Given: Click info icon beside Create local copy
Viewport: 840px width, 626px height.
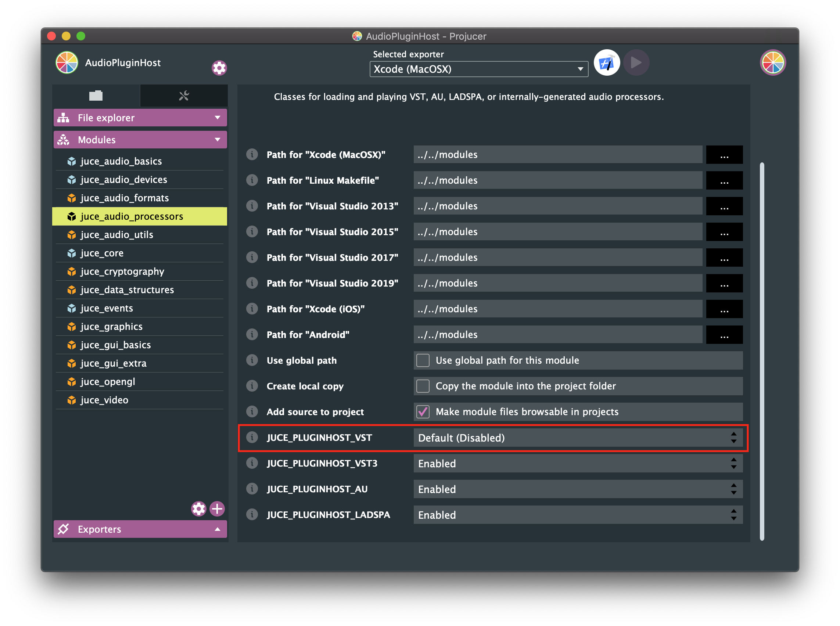Looking at the screenshot, I should click(x=252, y=386).
